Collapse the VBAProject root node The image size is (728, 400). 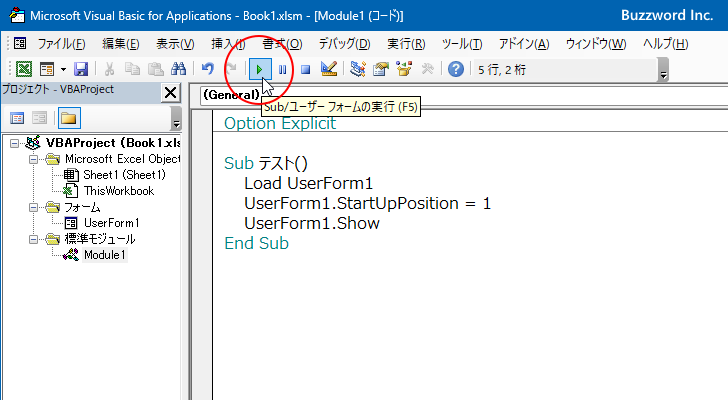coord(14,143)
